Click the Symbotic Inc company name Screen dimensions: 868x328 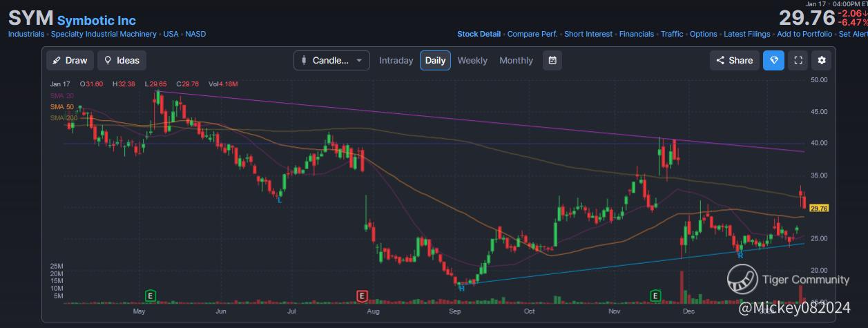click(x=97, y=21)
